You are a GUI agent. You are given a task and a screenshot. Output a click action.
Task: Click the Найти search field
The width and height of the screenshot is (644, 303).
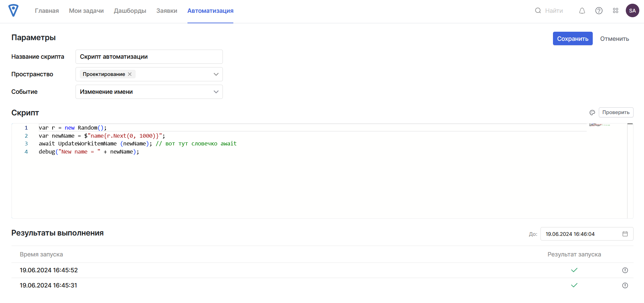coord(554,11)
